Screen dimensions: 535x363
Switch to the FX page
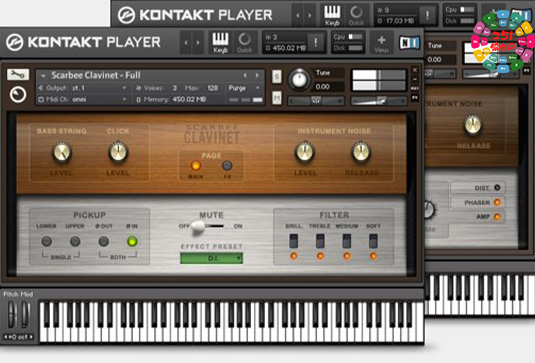coord(227,166)
